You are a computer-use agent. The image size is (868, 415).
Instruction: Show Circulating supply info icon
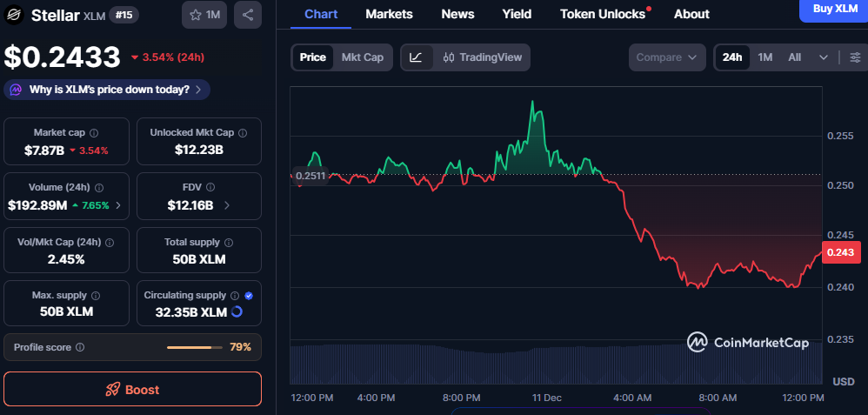pos(235,296)
